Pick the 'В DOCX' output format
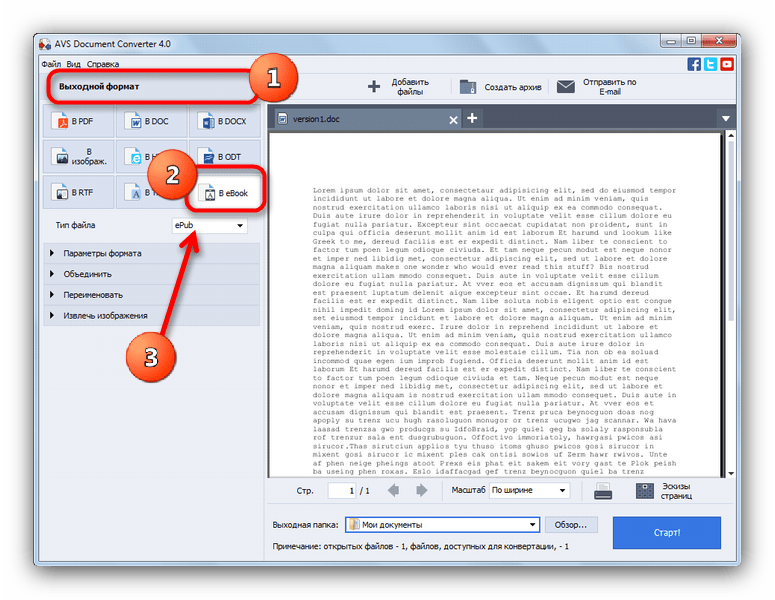775x600 pixels. click(x=224, y=121)
